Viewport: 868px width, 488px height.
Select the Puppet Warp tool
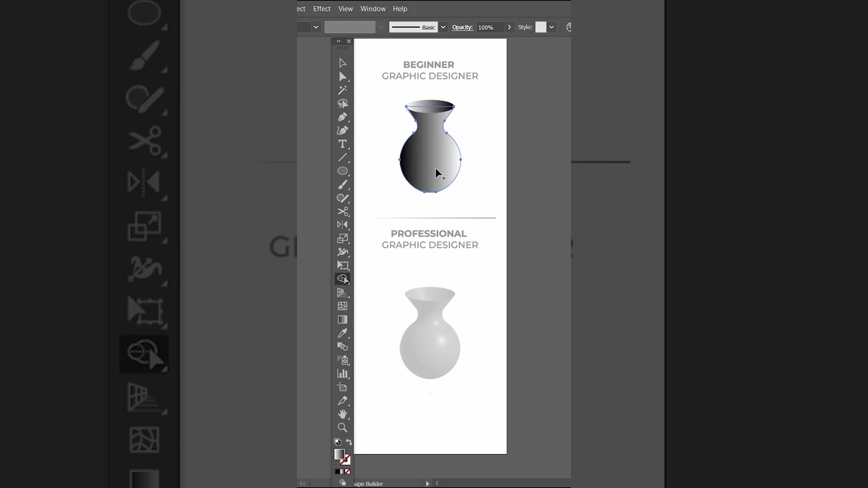click(x=342, y=252)
